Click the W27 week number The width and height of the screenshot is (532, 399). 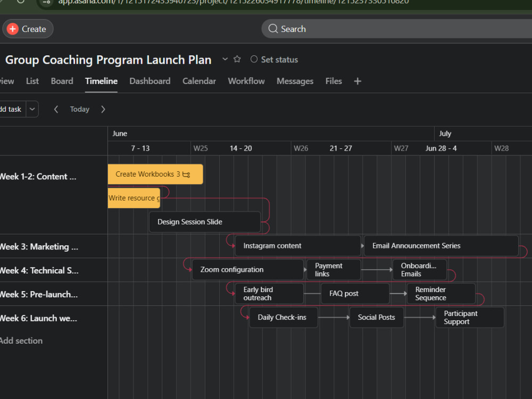(401, 148)
